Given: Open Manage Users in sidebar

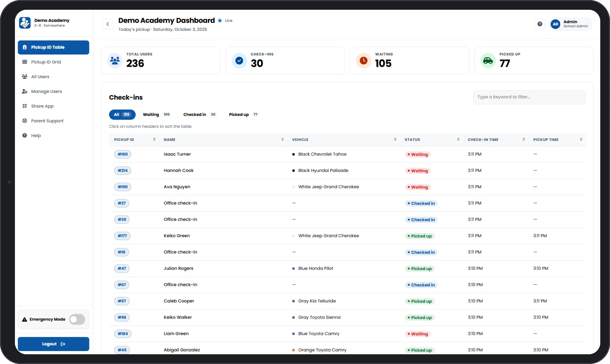Looking at the screenshot, I should pyautogui.click(x=54, y=91).
